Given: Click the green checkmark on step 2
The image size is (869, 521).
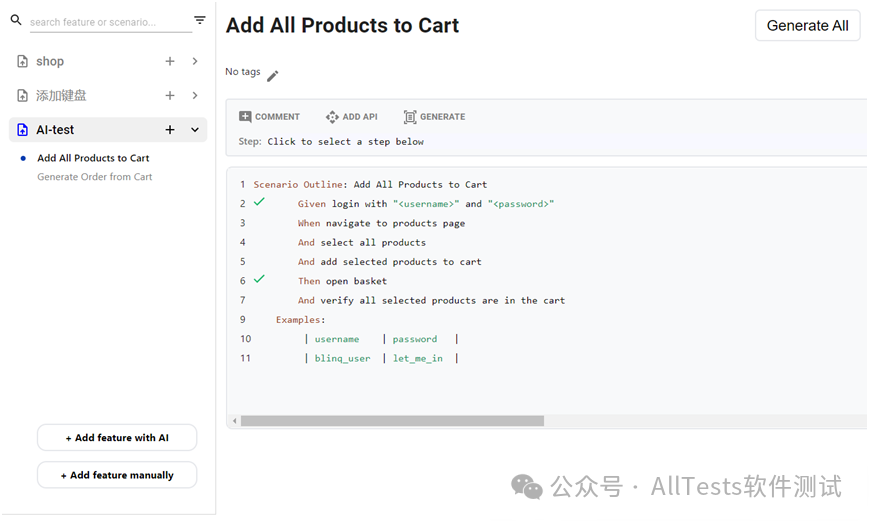Looking at the screenshot, I should click(x=259, y=202).
